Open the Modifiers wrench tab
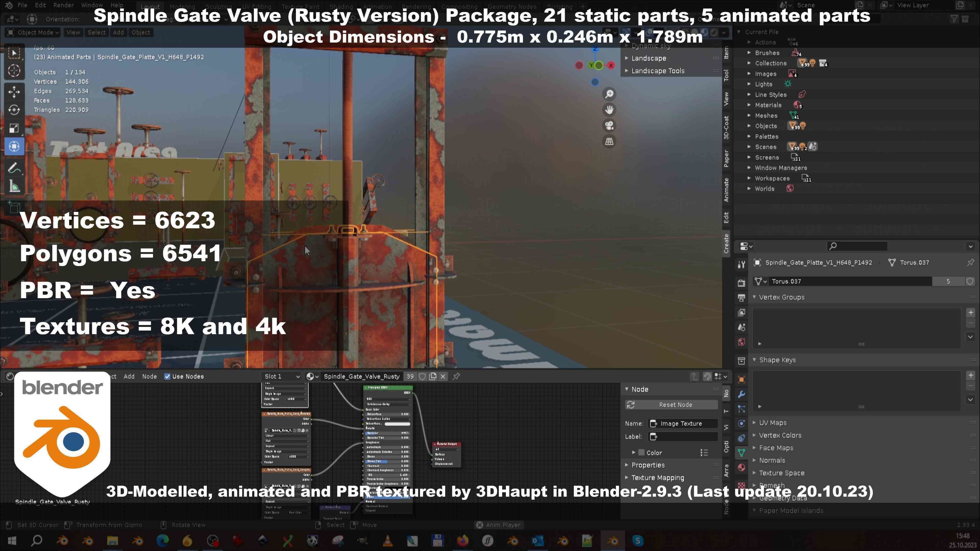 point(741,394)
